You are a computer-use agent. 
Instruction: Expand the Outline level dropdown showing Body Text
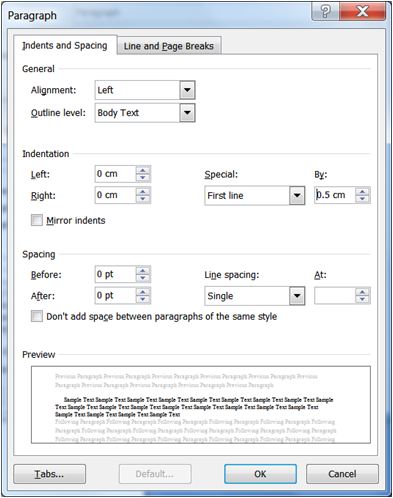pyautogui.click(x=145, y=113)
